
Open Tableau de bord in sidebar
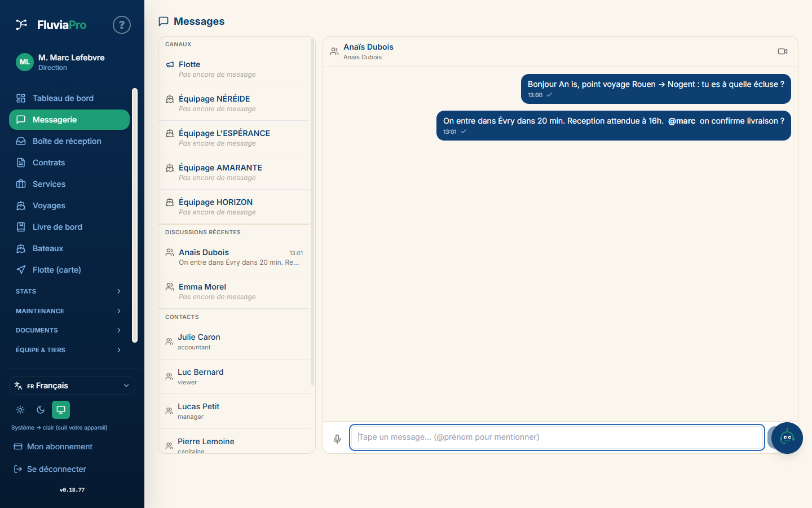[x=69, y=98]
